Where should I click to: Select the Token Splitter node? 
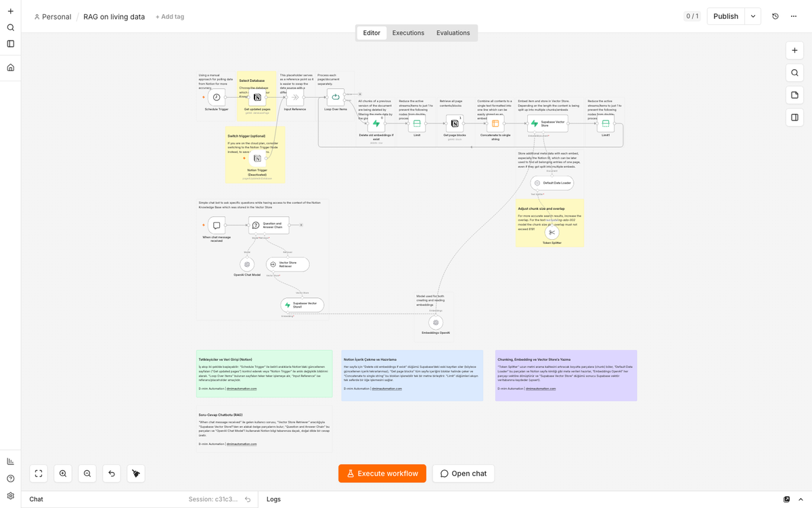(551, 233)
